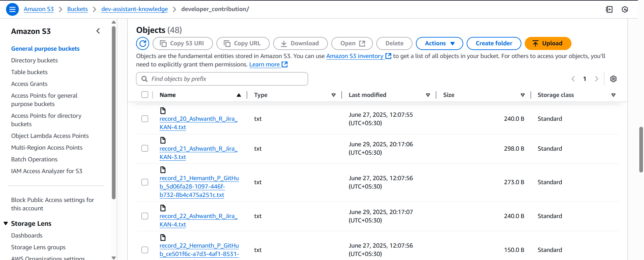Focus the Find objects by prefix field
Screen dimensions: 644x260
pos(222,79)
